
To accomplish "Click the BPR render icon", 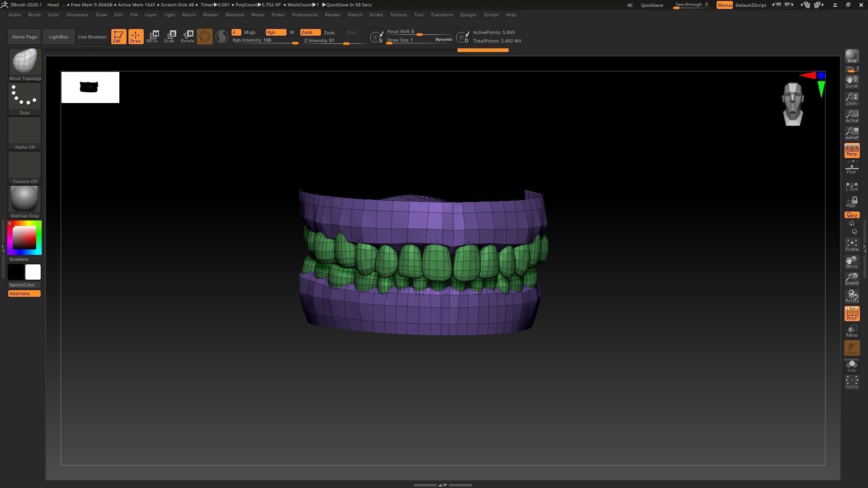I will tap(852, 57).
